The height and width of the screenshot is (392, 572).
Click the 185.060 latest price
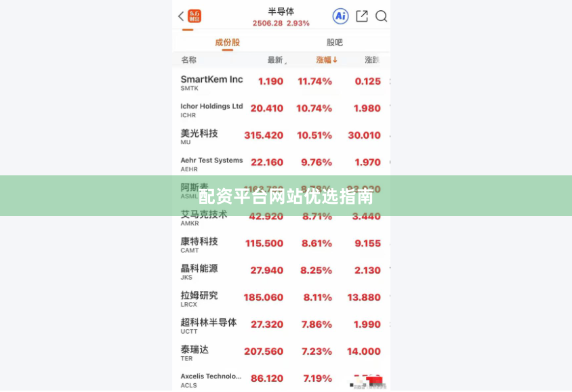264,297
